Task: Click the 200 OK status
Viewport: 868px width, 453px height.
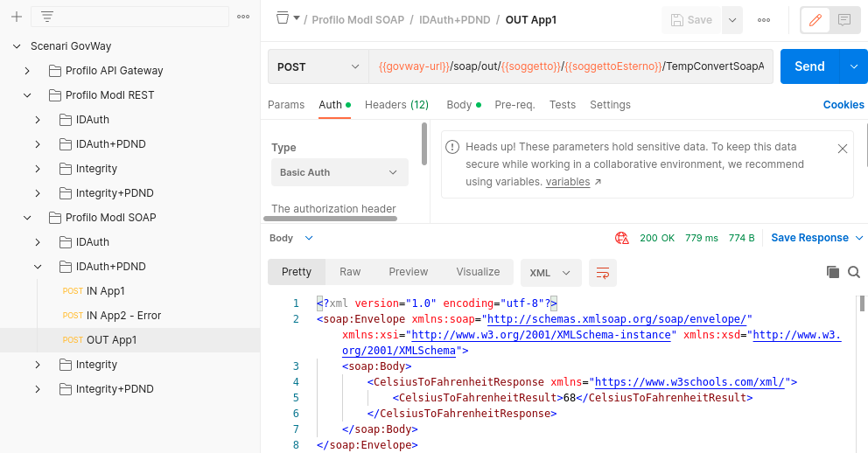Action: click(x=657, y=239)
